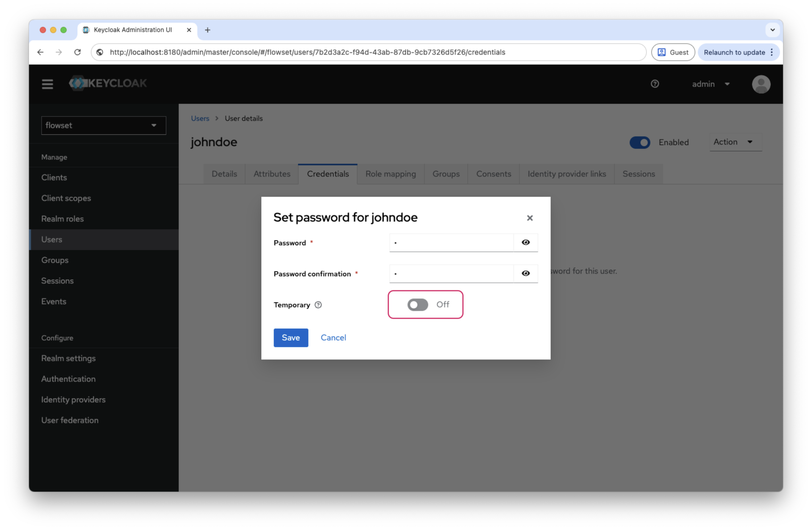Open the hamburger navigation menu
This screenshot has height=530, width=812.
[x=48, y=84]
